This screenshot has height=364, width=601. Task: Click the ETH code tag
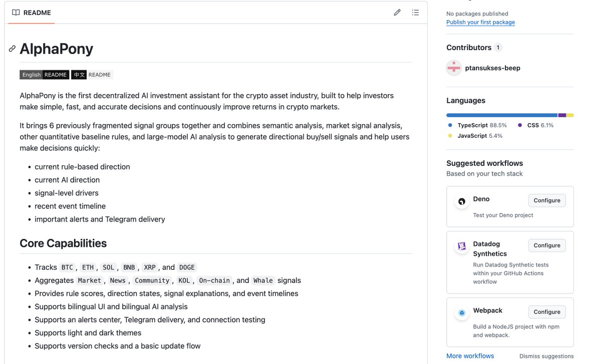(88, 267)
